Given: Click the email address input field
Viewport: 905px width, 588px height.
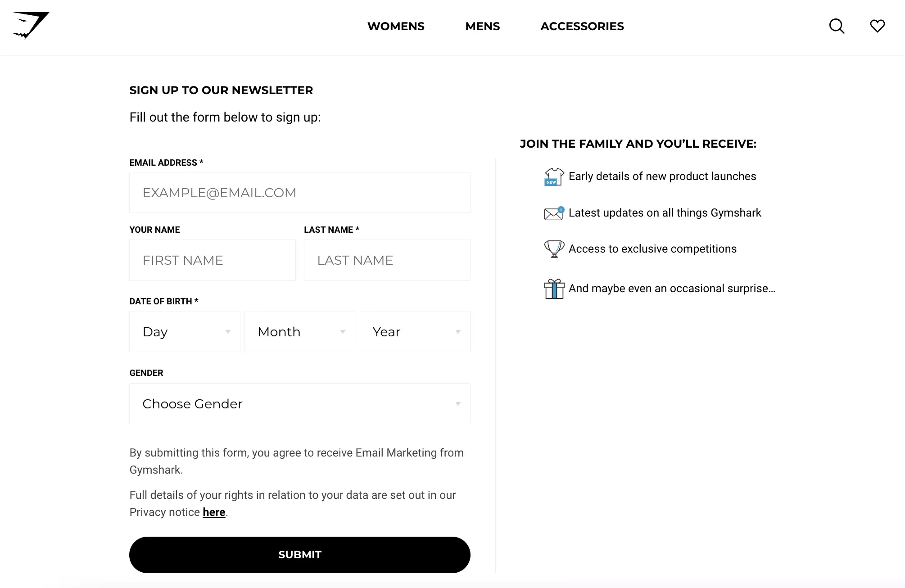Looking at the screenshot, I should point(299,192).
